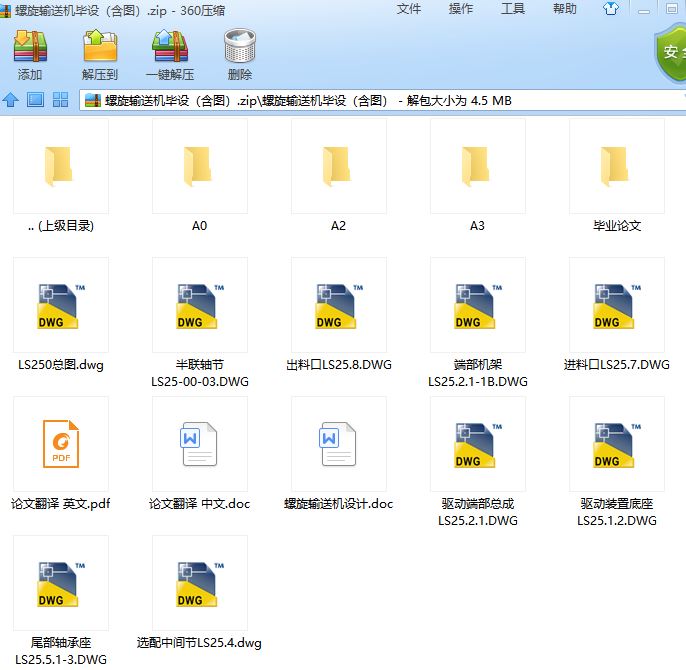The image size is (686, 670).
Task: Click the file name text 论文翻译 中文.doc
Action: click(200, 504)
